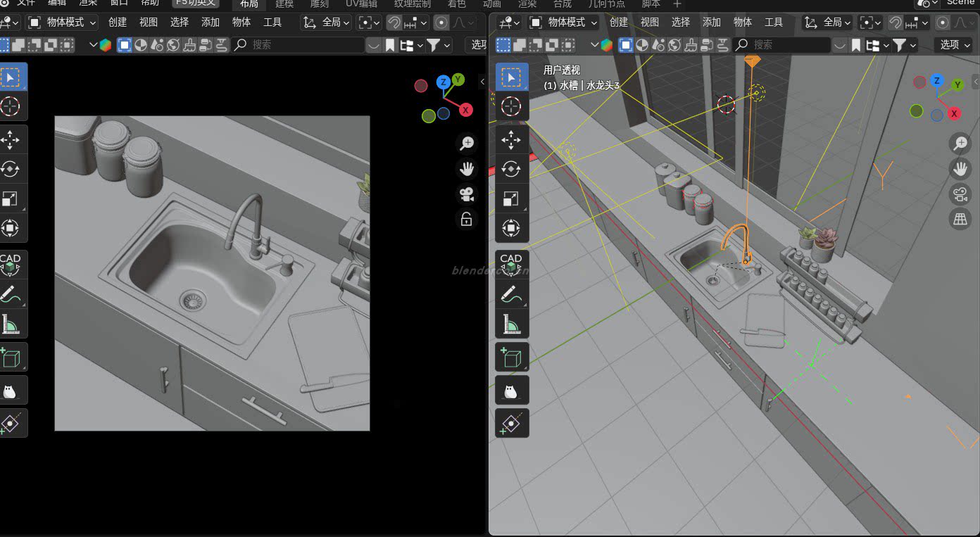The width and height of the screenshot is (980, 537).
Task: Switch perspective/orthographic grid icon in right viewport
Action: 960,220
